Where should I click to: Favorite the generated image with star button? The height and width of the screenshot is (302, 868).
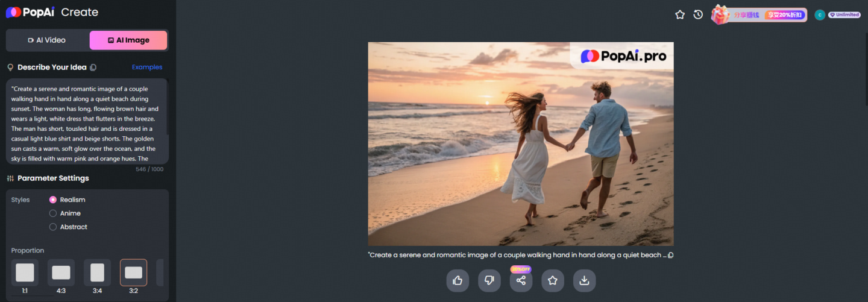(553, 280)
